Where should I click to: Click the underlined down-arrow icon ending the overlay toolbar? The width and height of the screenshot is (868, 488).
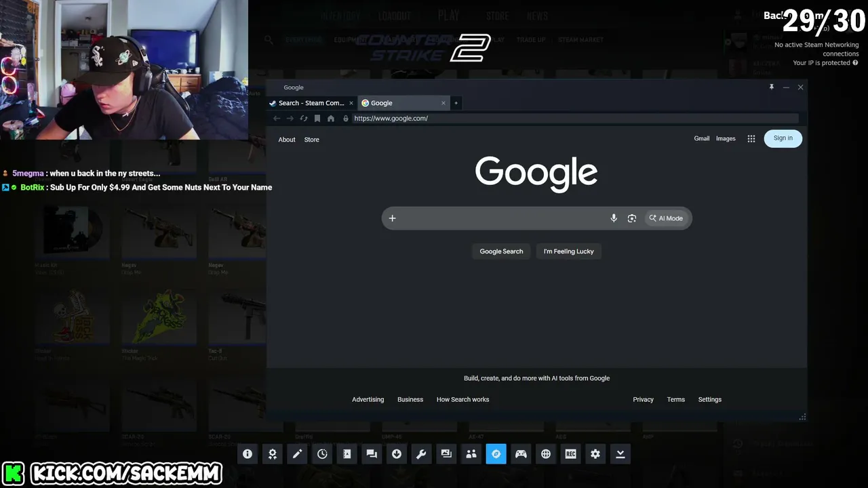point(620,454)
